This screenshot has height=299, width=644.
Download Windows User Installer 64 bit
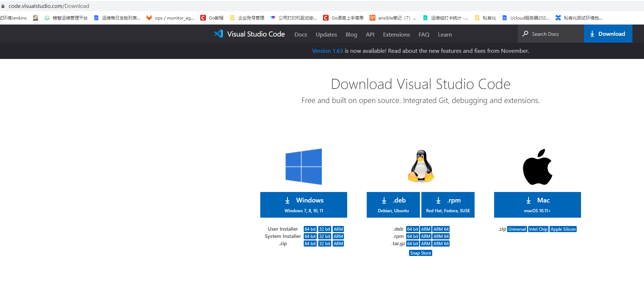click(x=310, y=229)
